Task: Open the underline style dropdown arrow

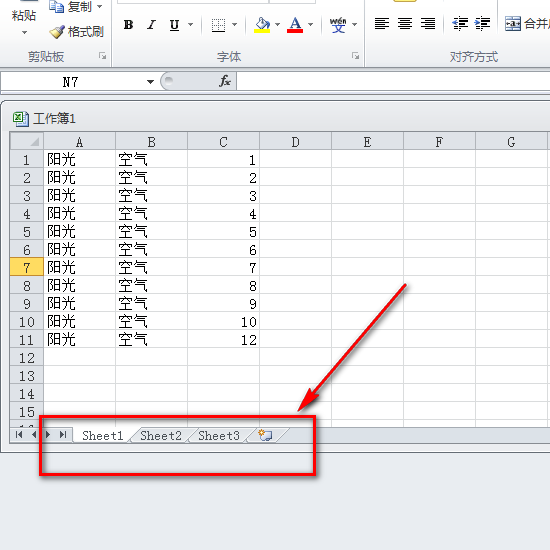Action: pyautogui.click(x=190, y=25)
